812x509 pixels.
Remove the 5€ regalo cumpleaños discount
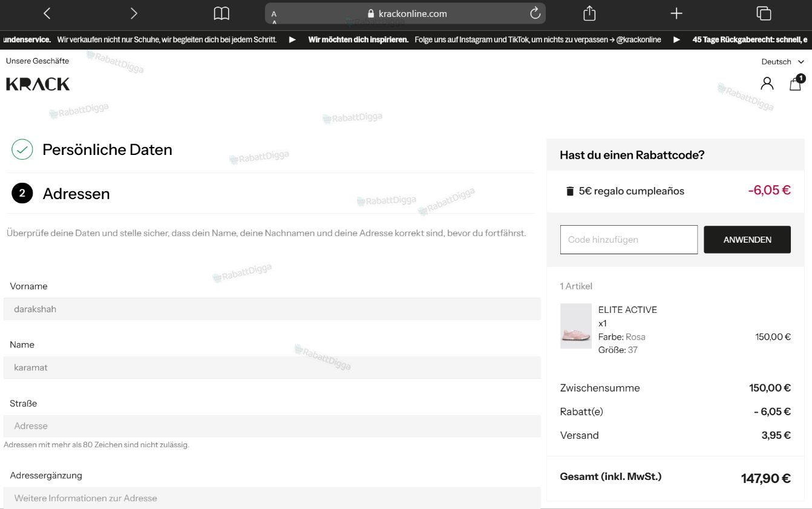point(569,191)
